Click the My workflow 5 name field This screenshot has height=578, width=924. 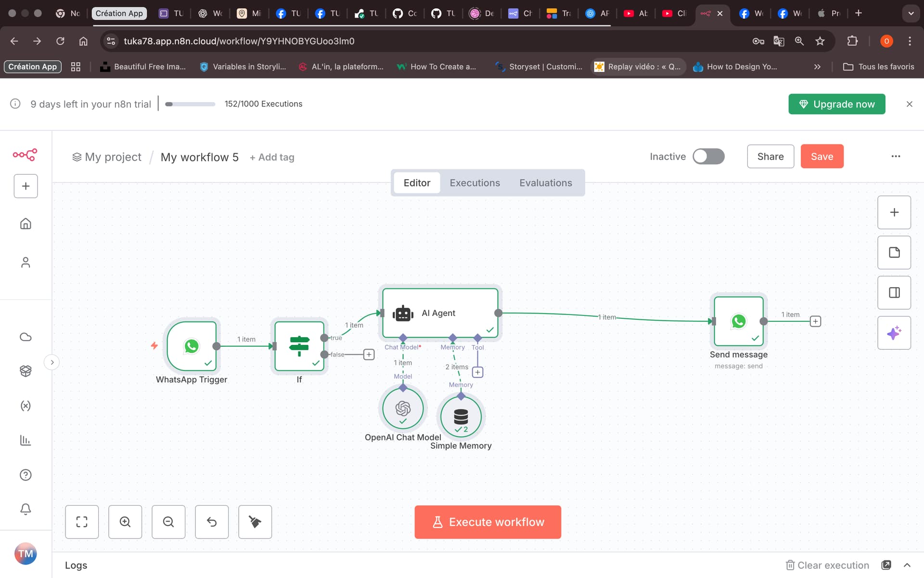(x=199, y=157)
